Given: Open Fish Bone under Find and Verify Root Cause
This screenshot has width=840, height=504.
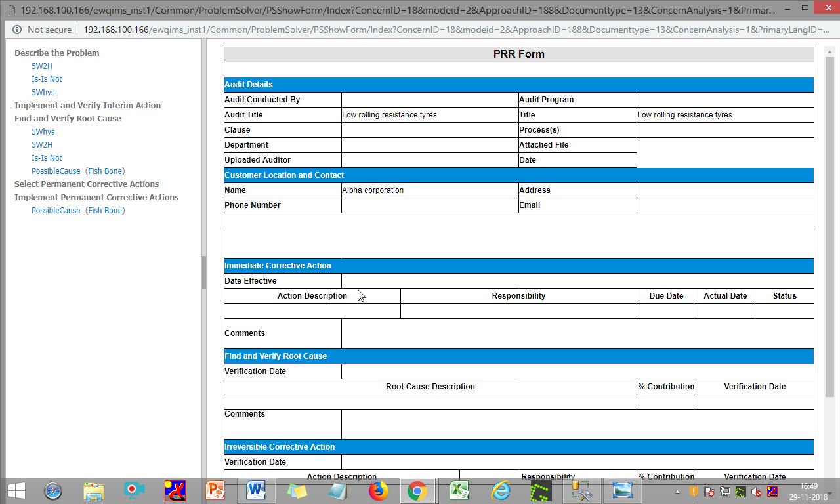Looking at the screenshot, I should (x=105, y=171).
